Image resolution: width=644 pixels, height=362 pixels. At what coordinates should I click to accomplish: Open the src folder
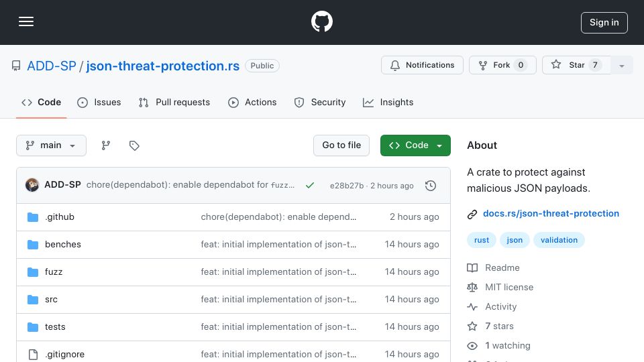tap(52, 299)
